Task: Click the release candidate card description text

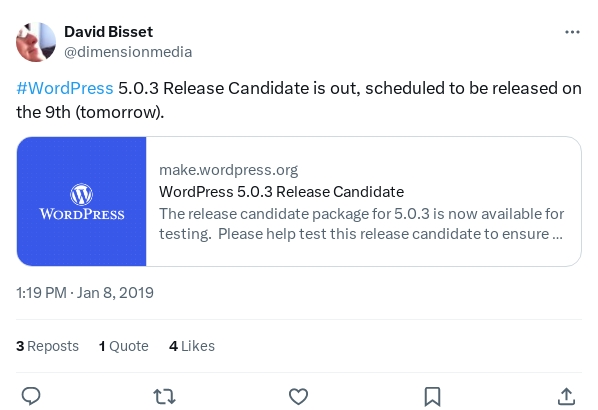Action: pos(361,224)
